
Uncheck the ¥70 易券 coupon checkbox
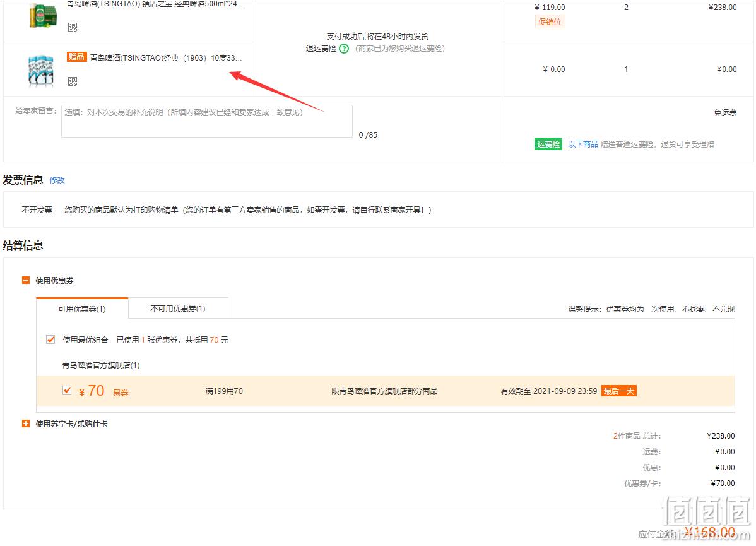[67, 389]
